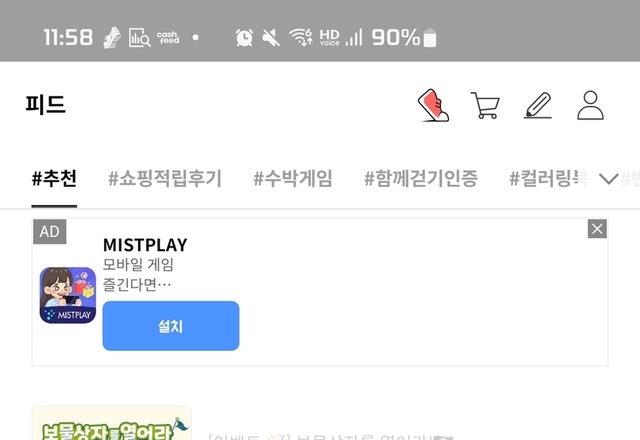Tap the cash feed status bar icon
Screen dimensions: 640x440
coord(168,38)
